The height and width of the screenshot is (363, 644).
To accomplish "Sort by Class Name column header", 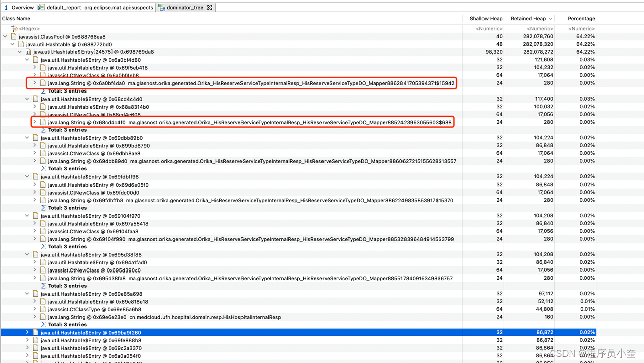I will [16, 19].
